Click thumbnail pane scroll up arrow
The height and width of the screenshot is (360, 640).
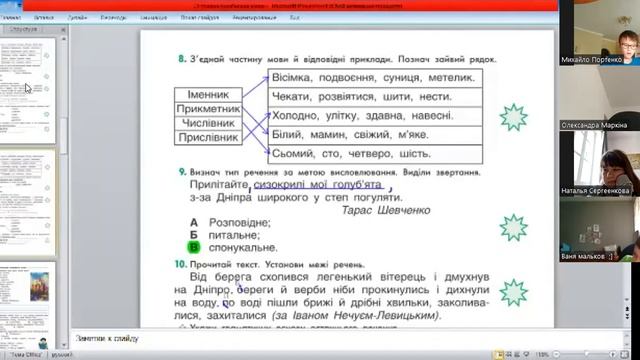click(x=64, y=39)
